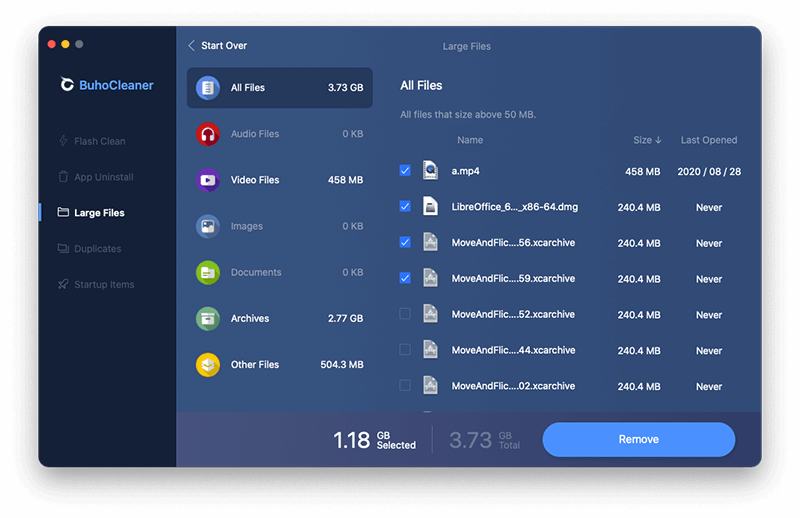Viewport: 800px width, 518px height.
Task: Click the MoveAndFlic....44.xcarchive file name
Action: (x=513, y=350)
